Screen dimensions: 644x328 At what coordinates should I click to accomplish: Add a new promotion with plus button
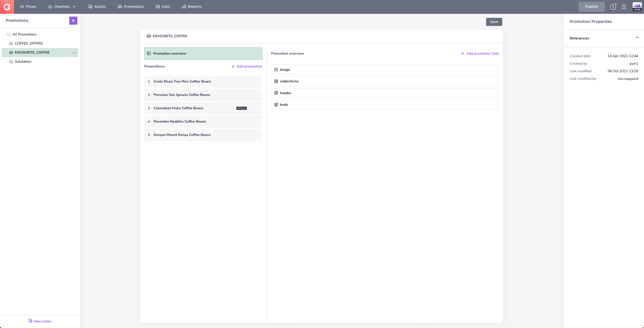(x=73, y=21)
